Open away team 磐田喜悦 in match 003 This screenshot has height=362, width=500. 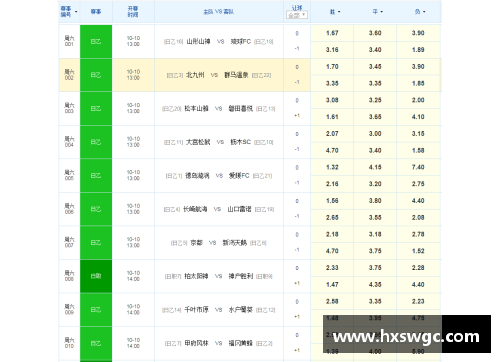241,108
